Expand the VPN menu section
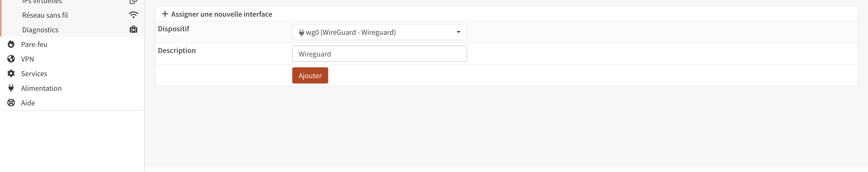The image size is (868, 172). (x=27, y=59)
